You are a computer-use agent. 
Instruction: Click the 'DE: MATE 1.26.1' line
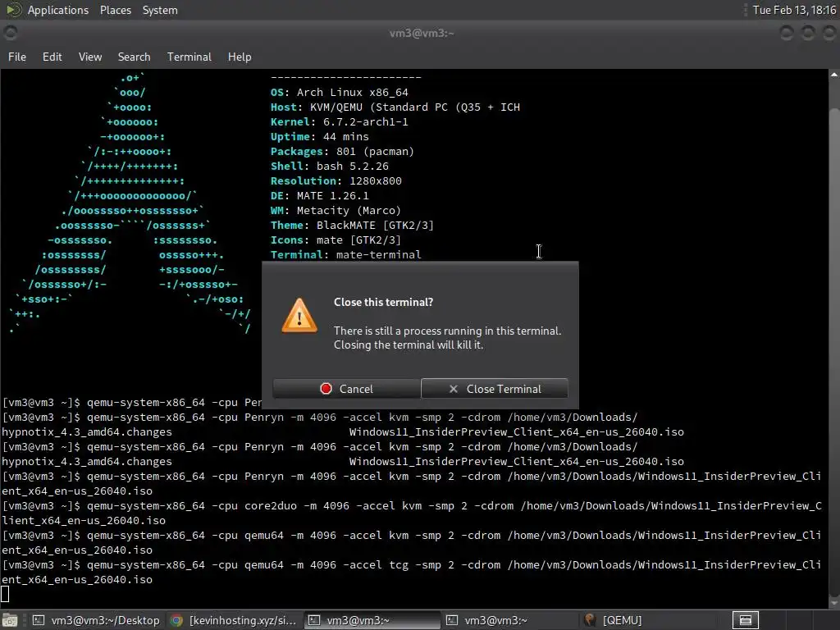click(319, 195)
